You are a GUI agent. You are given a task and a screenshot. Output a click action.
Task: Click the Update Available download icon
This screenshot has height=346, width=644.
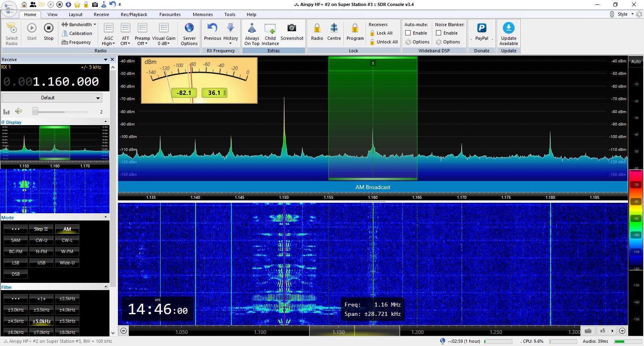point(508,28)
